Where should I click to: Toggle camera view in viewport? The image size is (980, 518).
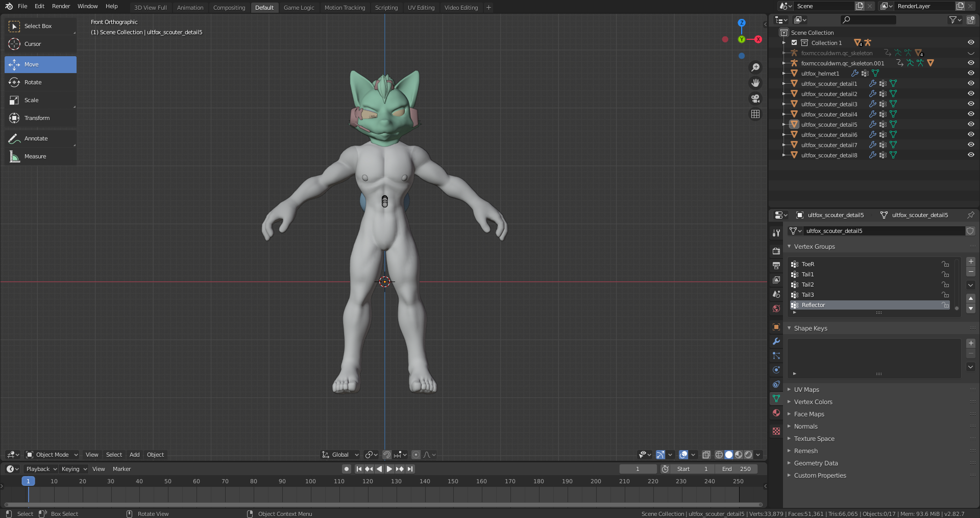click(x=755, y=99)
